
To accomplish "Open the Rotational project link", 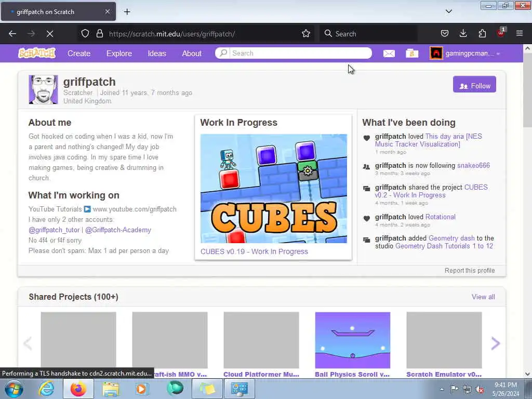I will [441, 217].
